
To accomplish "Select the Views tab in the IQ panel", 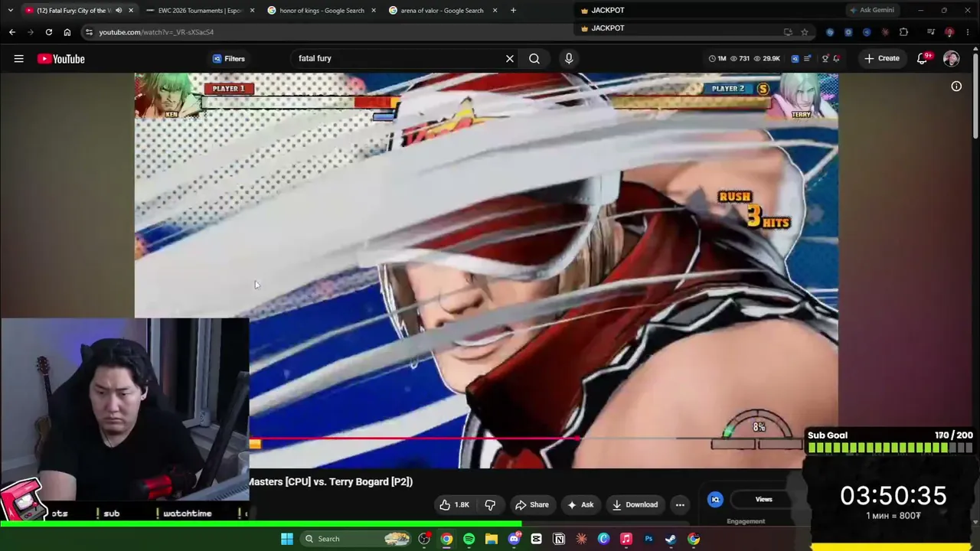I will [x=763, y=499].
